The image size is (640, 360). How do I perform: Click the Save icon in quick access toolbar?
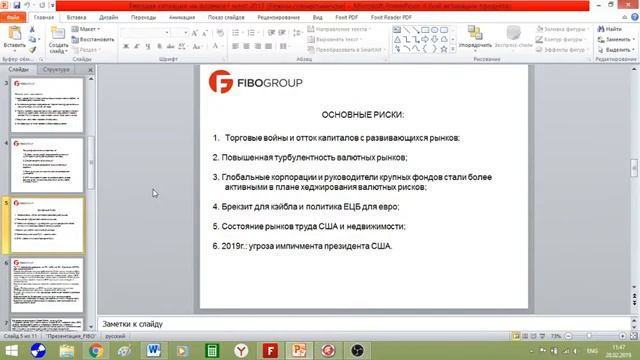[x=16, y=5]
